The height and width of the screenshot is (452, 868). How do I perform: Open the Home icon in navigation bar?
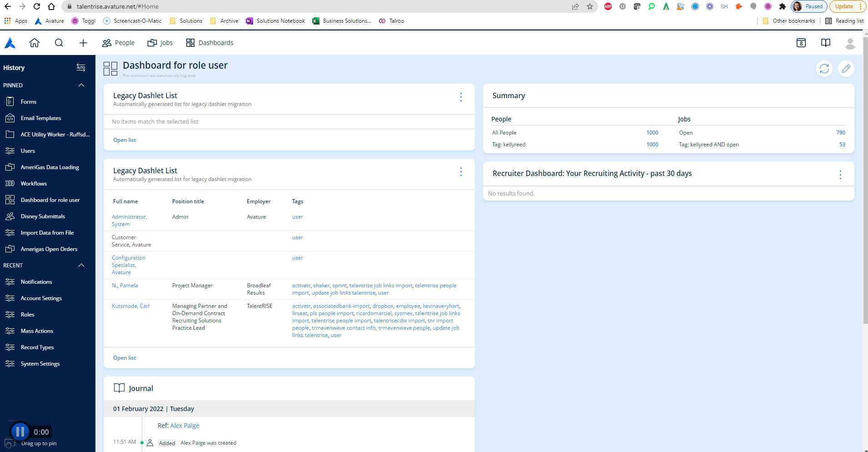pyautogui.click(x=35, y=42)
